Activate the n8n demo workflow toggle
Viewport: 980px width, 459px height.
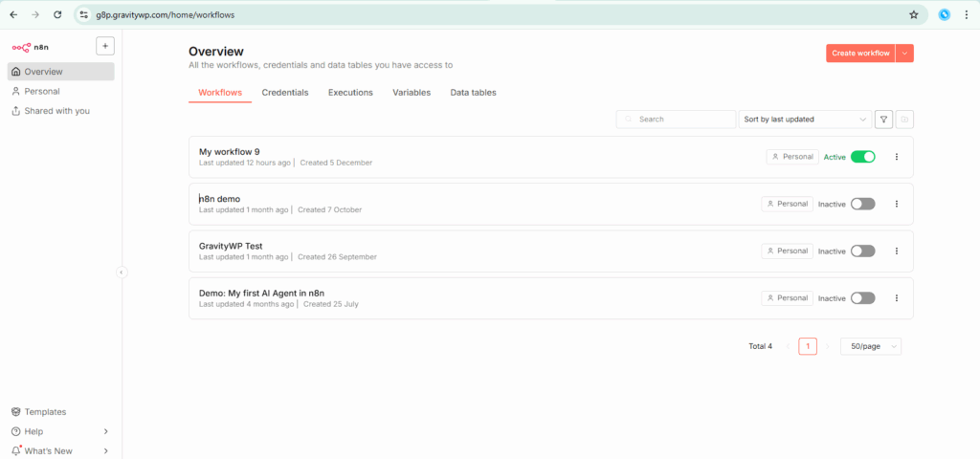863,204
